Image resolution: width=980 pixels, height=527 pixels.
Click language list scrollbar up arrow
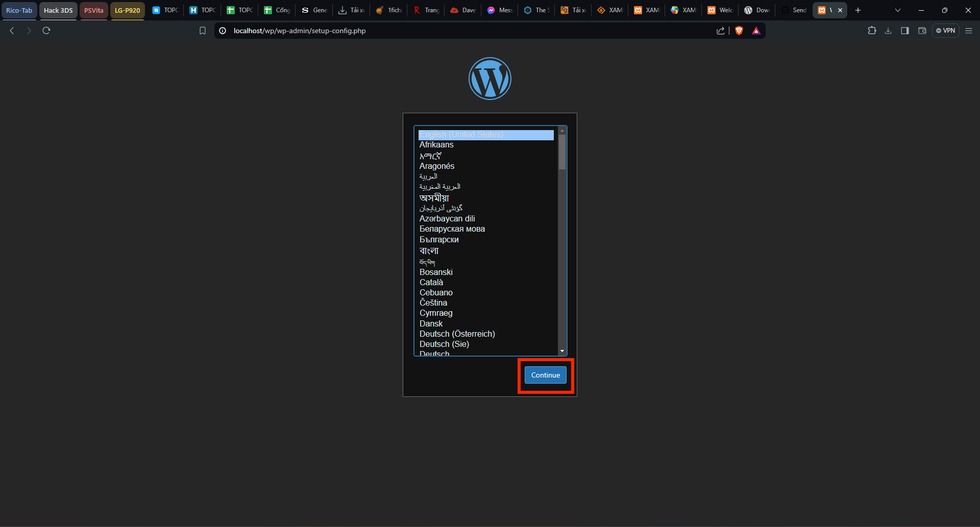pyautogui.click(x=562, y=131)
